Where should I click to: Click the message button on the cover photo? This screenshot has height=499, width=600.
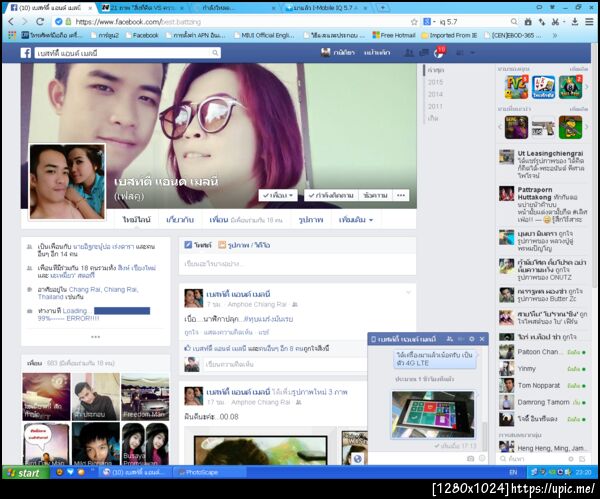coord(375,196)
